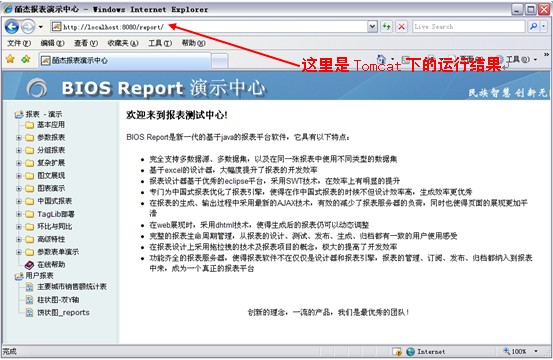
Task: Click the browser Forward arrow button
Action: [28, 27]
